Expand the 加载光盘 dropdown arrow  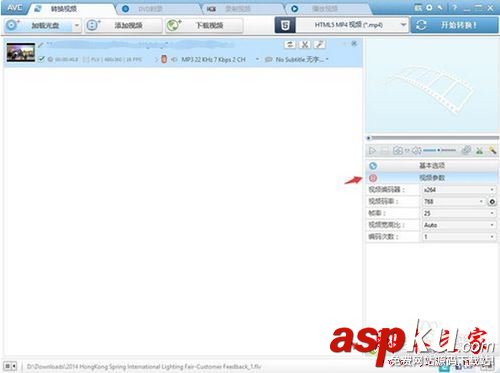(x=77, y=25)
